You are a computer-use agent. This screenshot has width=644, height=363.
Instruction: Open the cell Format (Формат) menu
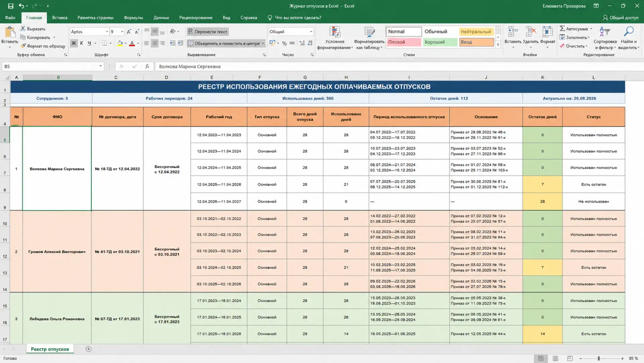[547, 37]
